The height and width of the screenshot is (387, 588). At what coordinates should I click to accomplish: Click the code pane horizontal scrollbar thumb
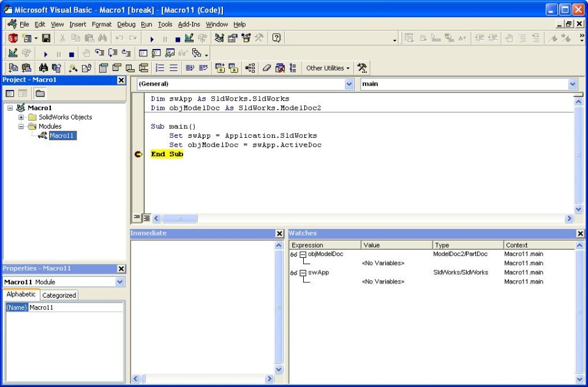pos(179,218)
